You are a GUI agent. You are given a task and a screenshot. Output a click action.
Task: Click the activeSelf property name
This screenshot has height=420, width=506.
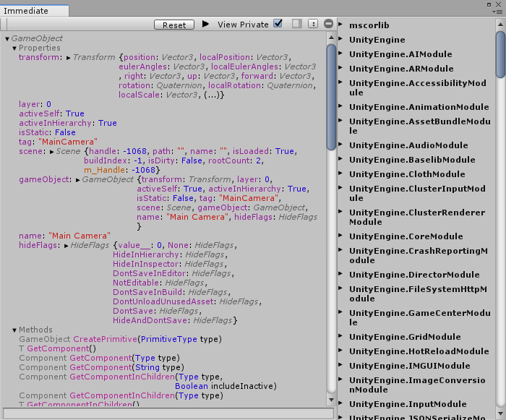(39, 113)
